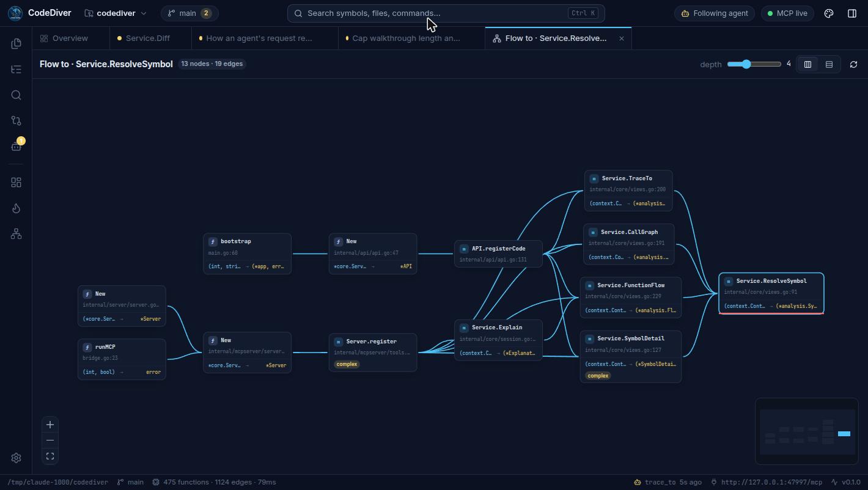Toggle the MCP live indicator
The width and height of the screenshot is (868, 490).
pyautogui.click(x=787, y=13)
